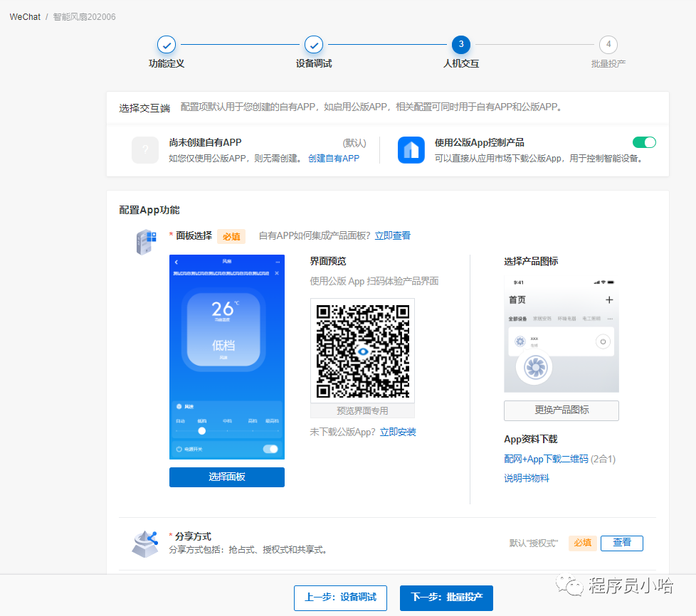Click the back arrow in the fan panel preview
This screenshot has height=616, width=696.
176,262
